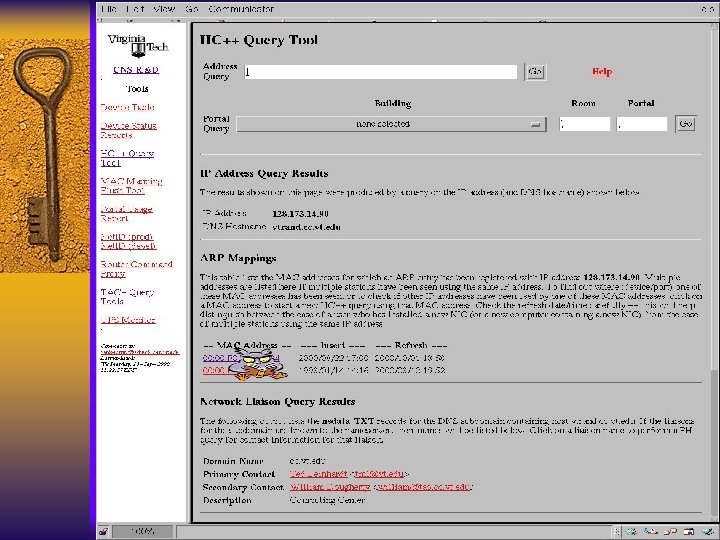Open the CNS R&D link
This screenshot has width=720, height=540.
click(136, 70)
